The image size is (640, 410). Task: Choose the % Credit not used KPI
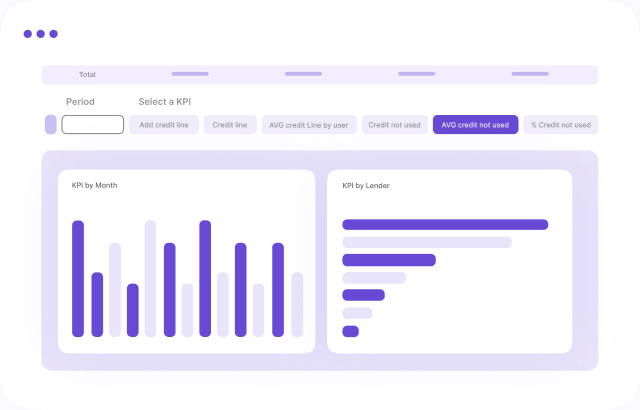point(560,125)
